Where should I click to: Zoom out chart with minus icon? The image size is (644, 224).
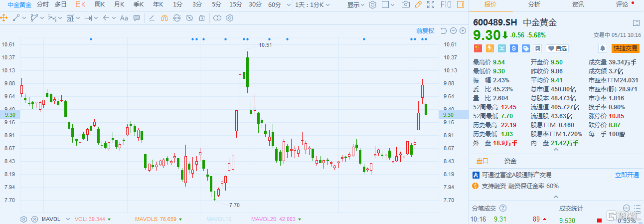tap(453, 31)
